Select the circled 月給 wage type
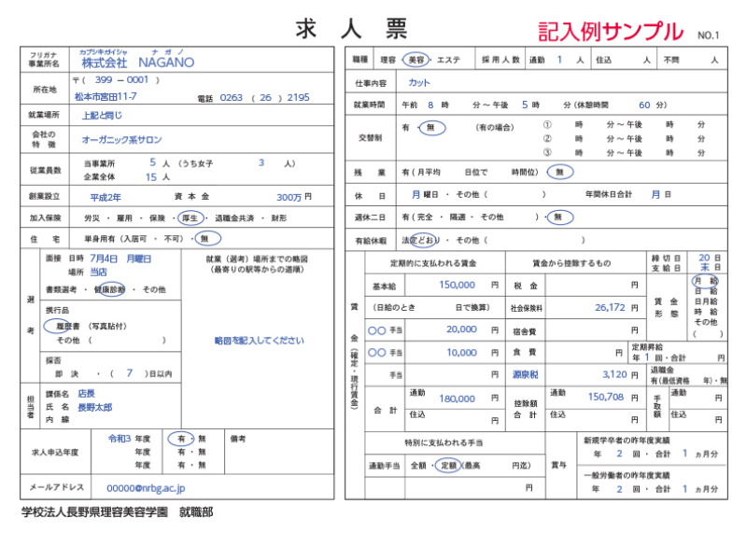The height and width of the screenshot is (560, 747). coord(705,280)
